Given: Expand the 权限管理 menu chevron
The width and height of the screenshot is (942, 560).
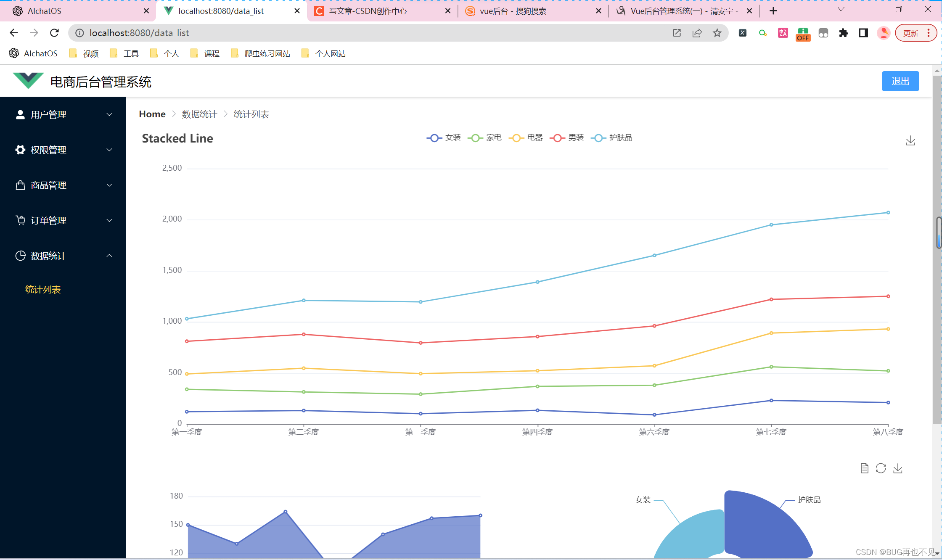Looking at the screenshot, I should (109, 150).
